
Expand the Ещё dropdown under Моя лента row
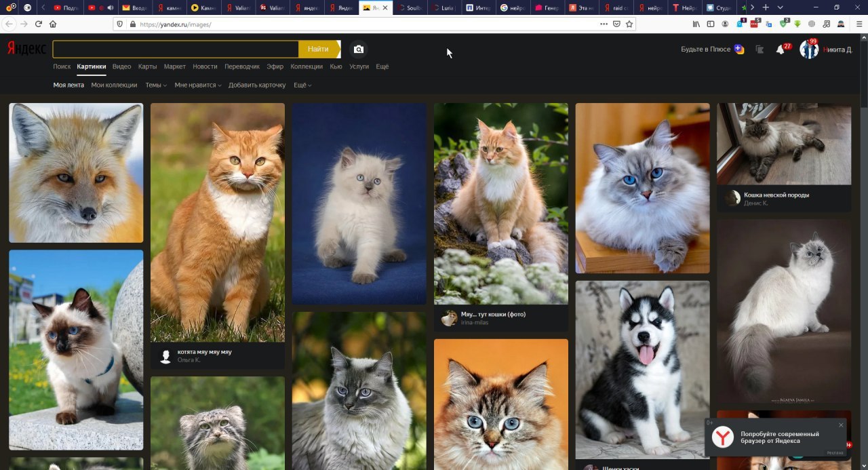[302, 85]
